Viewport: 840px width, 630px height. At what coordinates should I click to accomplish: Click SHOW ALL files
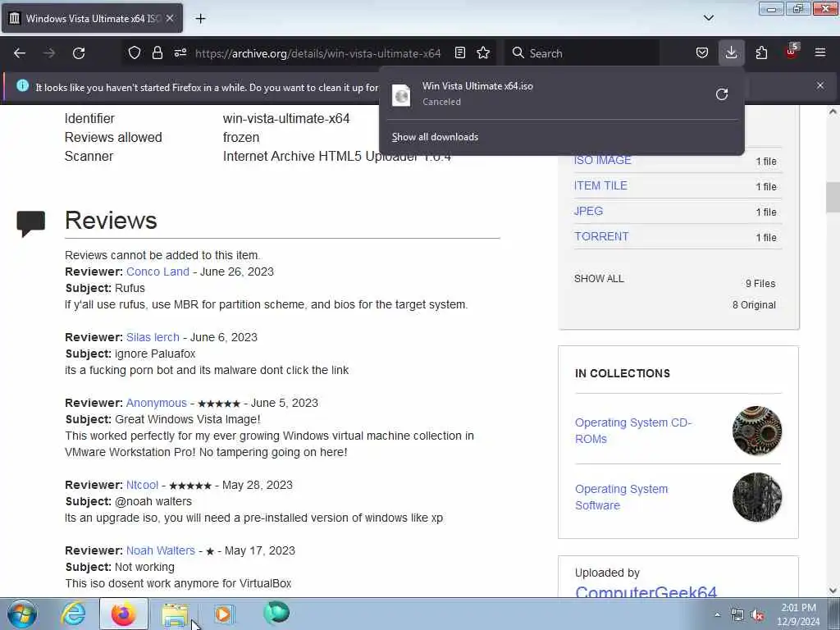click(x=599, y=279)
